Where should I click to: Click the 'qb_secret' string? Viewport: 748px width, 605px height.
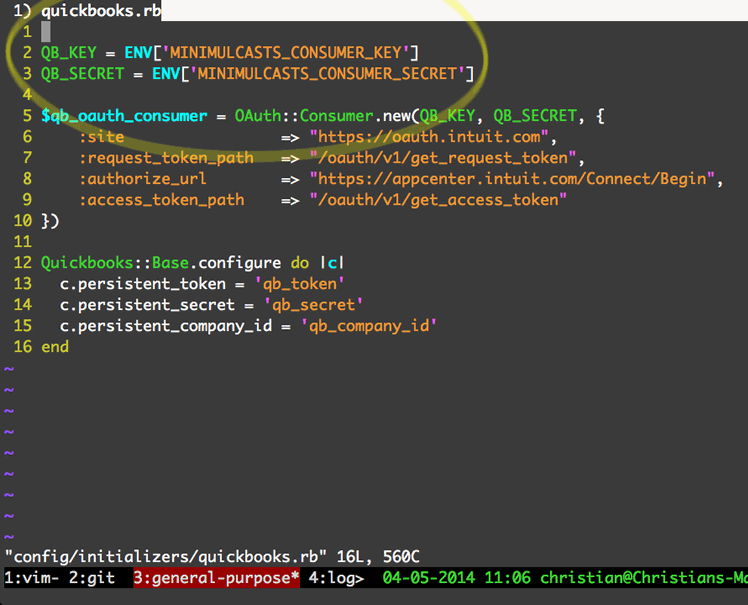[313, 305]
